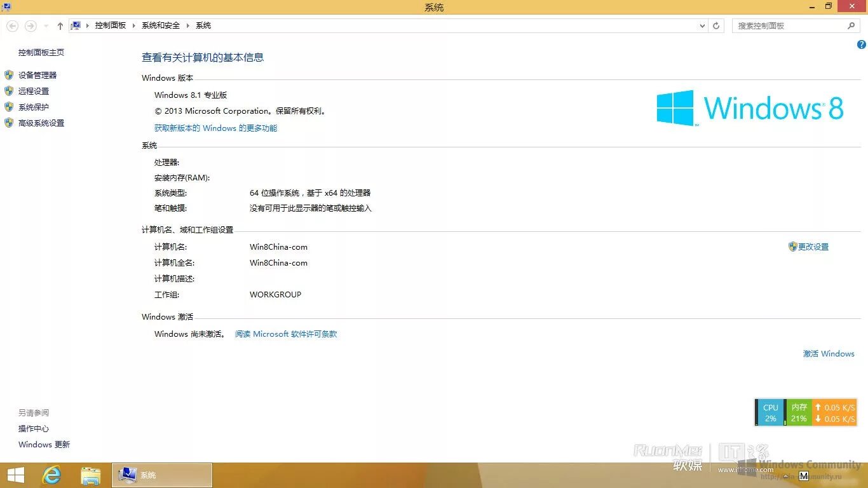The image size is (868, 488).
Task: Open 设备管理器 from the sidebar
Action: click(37, 75)
